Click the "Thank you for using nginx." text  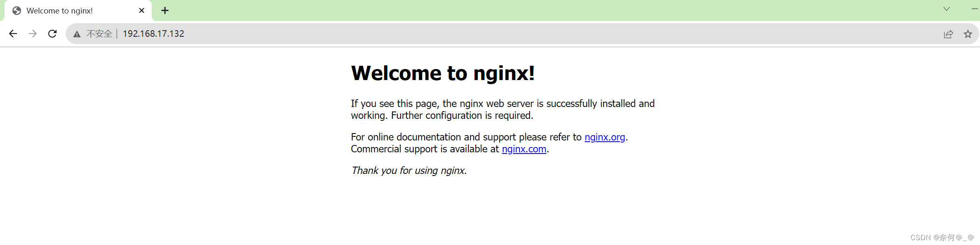(408, 171)
